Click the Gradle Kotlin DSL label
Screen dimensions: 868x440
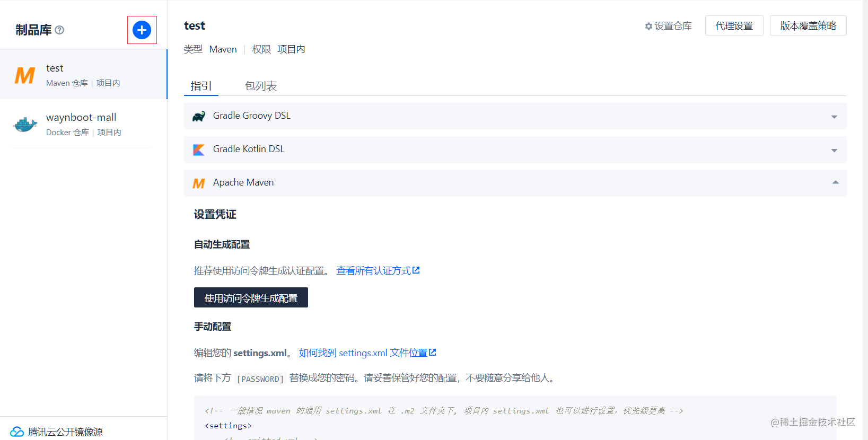point(249,149)
